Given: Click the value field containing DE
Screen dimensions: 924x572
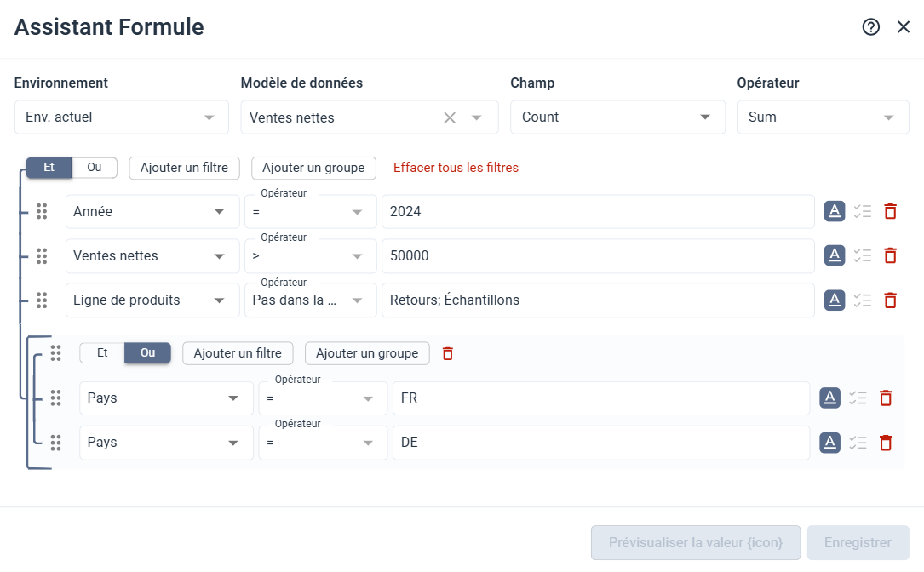Looking at the screenshot, I should [601, 443].
